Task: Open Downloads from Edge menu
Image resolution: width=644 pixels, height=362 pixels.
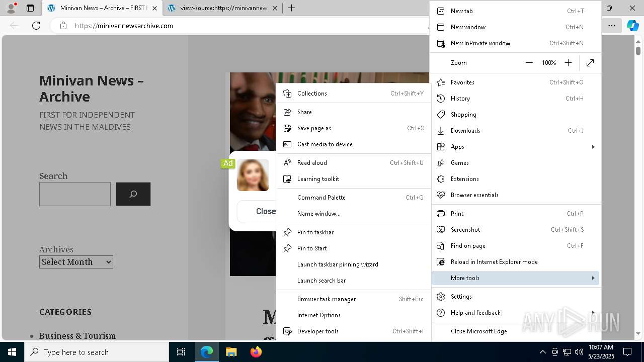Action: (515, 130)
